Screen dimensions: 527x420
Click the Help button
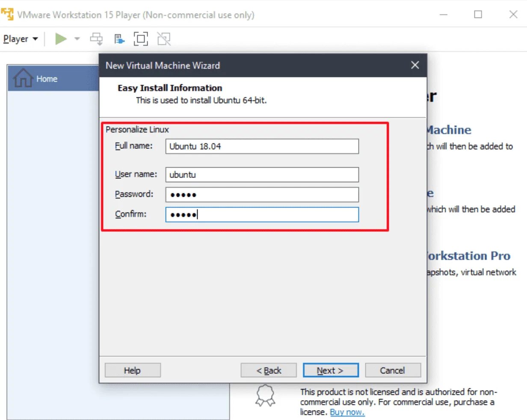(133, 370)
